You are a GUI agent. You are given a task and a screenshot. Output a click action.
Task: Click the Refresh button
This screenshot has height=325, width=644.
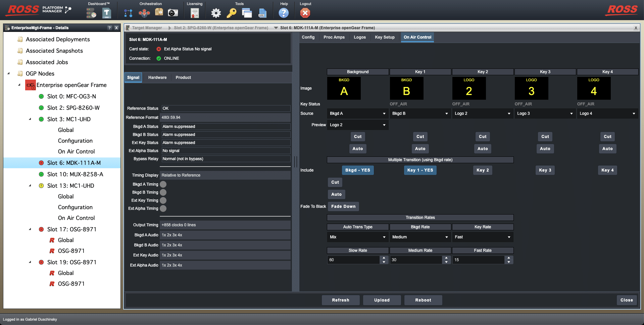click(341, 300)
